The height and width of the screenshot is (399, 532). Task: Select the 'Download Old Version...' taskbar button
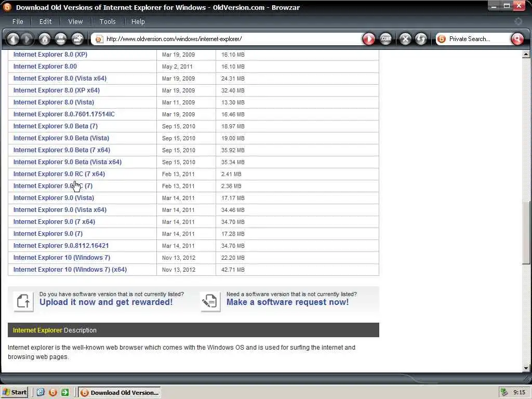[x=120, y=393]
